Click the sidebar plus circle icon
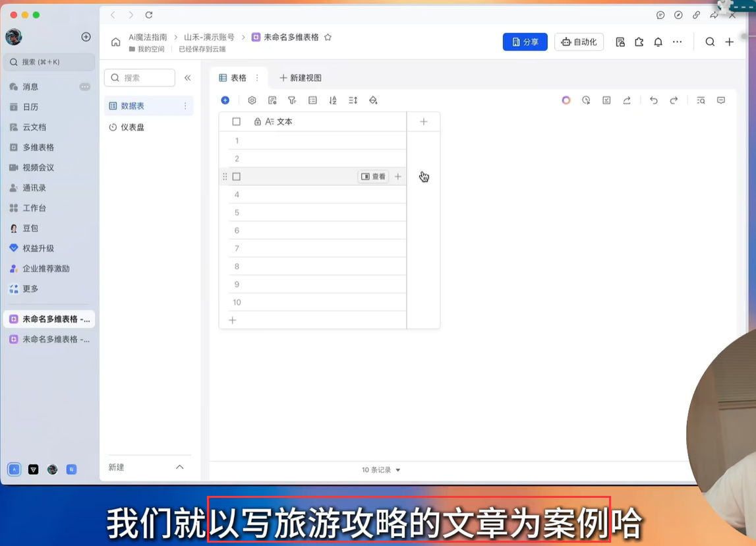 86,37
